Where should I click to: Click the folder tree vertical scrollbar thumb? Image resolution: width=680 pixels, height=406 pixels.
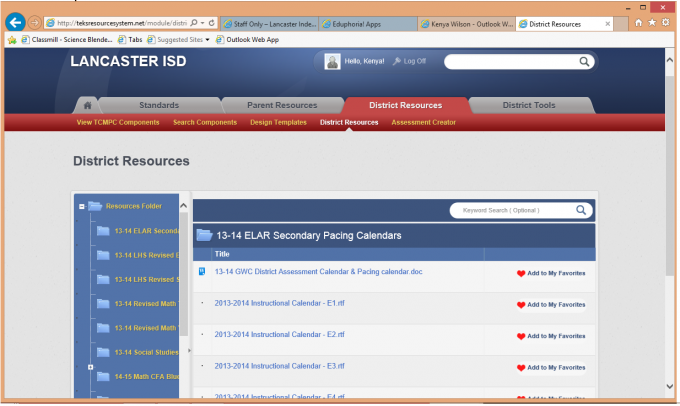pyautogui.click(x=183, y=274)
